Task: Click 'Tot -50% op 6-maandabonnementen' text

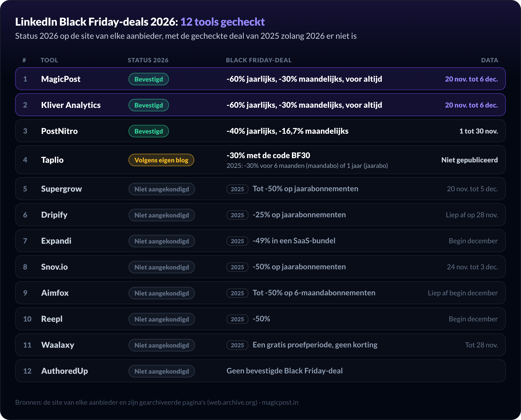Action: [x=314, y=293]
